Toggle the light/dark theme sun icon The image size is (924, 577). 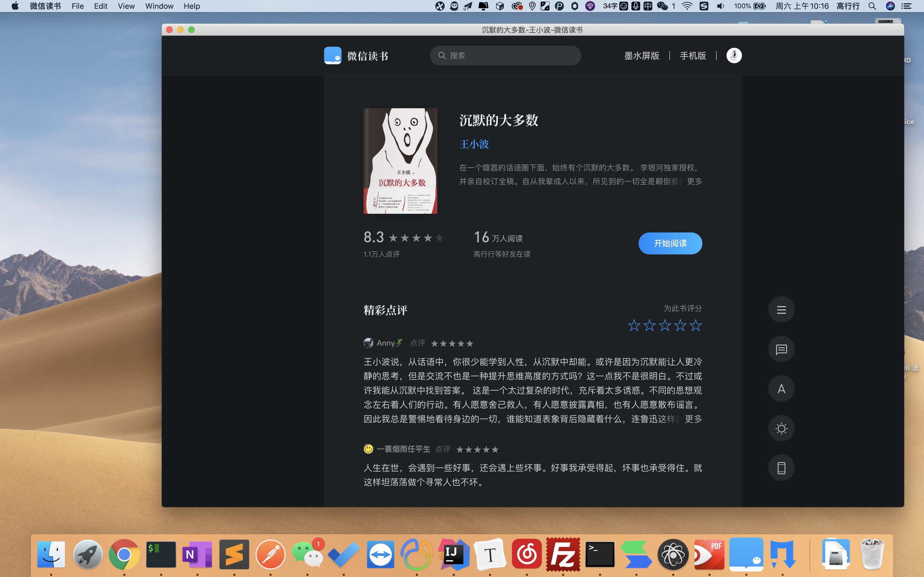coord(781,429)
